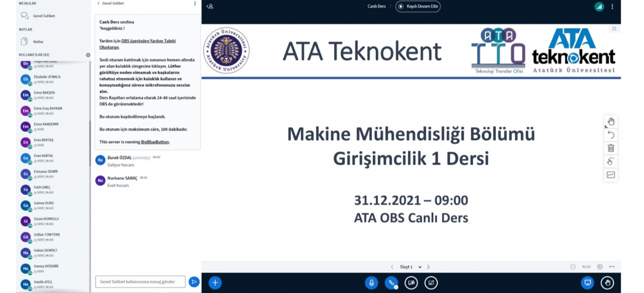This screenshot has width=644, height=293.
Task: Select user Gülten TÜMTÜRK
Action: tap(54, 237)
